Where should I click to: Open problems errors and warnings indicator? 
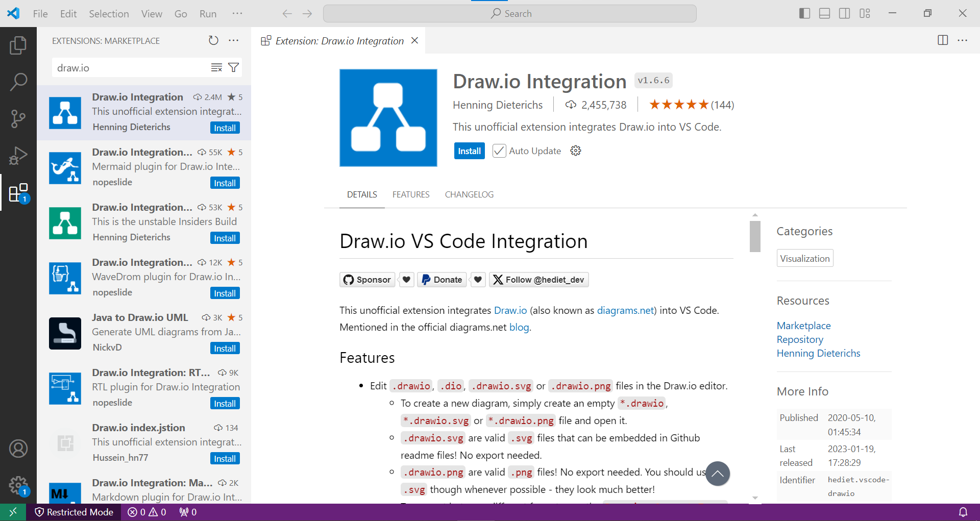coord(147,512)
